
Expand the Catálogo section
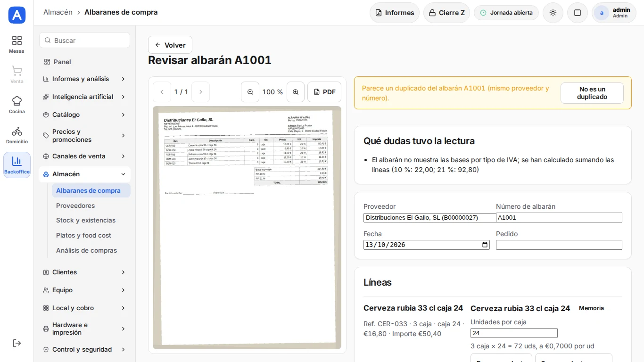pyautogui.click(x=85, y=115)
